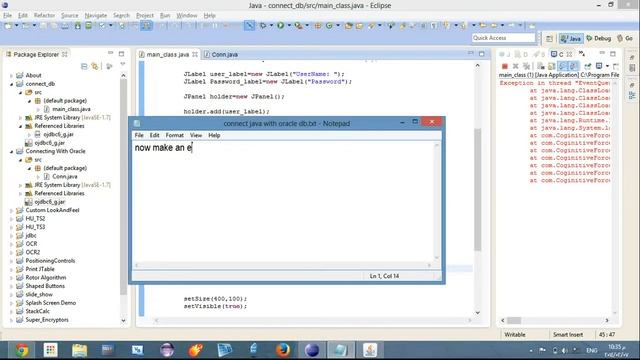Click ENG language indicator in taskbar
This screenshot has height=360, width=640.
591,351
